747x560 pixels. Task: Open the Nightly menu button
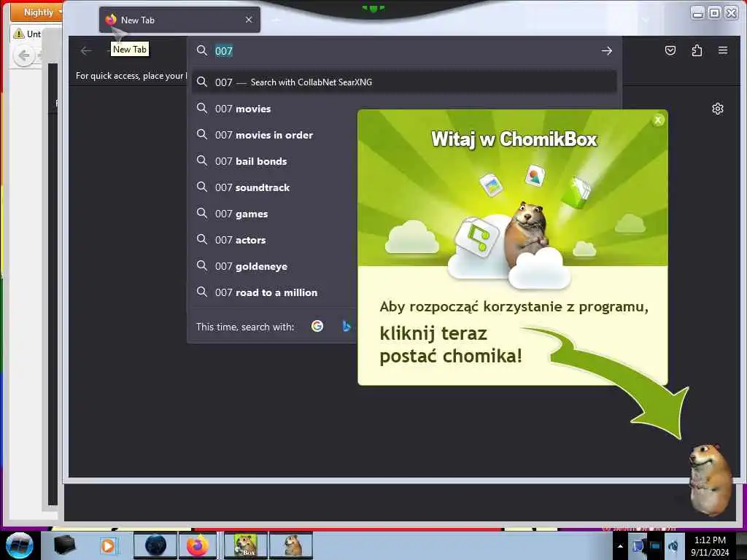click(x=36, y=12)
